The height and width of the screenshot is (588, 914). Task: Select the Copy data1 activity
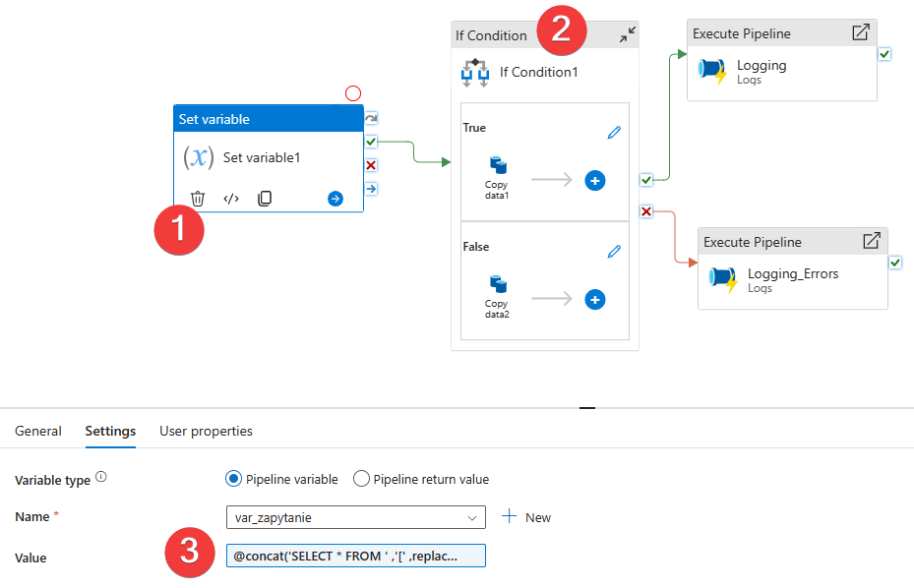497,175
